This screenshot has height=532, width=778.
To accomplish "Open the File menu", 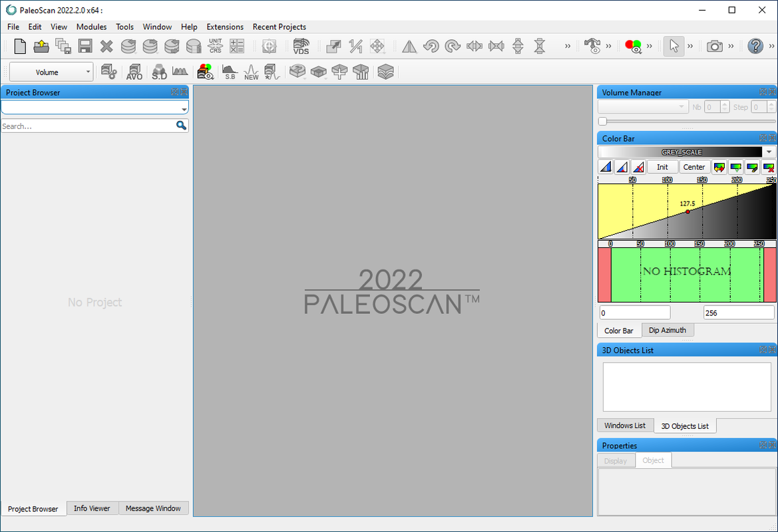I will coord(13,27).
